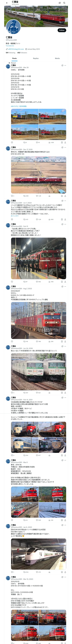Go back using the arrow icon
72x644 pixels.
click(7, 3)
